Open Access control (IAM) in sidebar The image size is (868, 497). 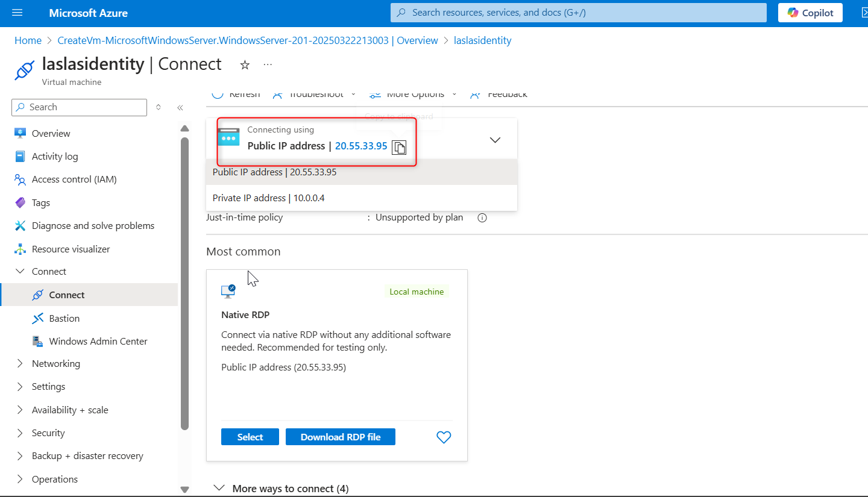pyautogui.click(x=74, y=180)
